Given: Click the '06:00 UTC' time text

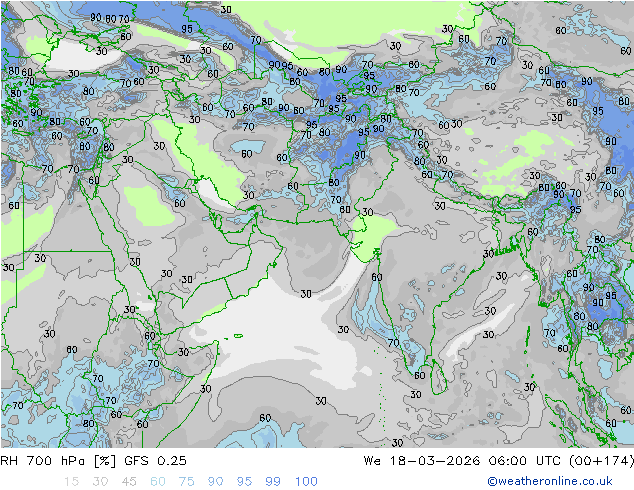Looking at the screenshot, I should tap(524, 461).
